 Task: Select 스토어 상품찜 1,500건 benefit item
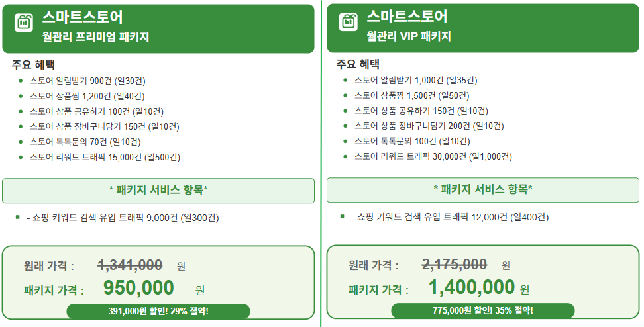click(x=412, y=95)
